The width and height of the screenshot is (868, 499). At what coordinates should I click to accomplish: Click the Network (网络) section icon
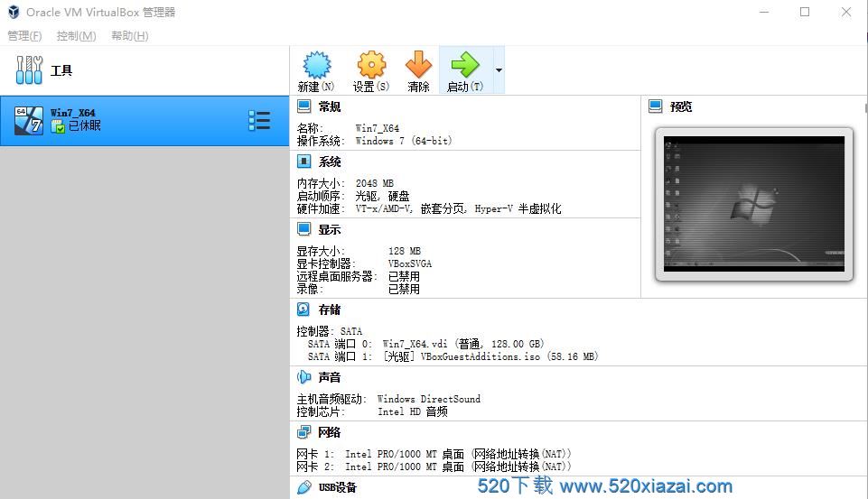[303, 432]
